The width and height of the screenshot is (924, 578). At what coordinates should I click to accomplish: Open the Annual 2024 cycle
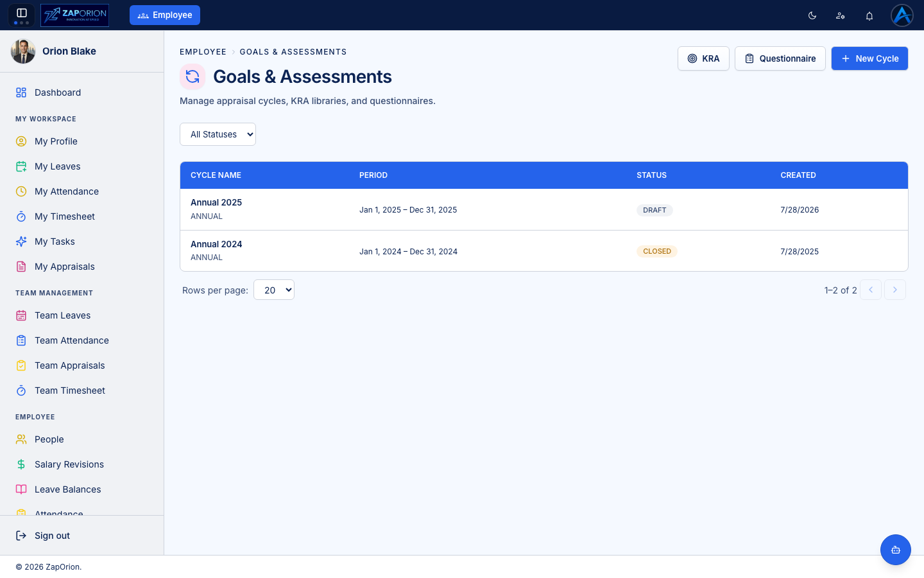pos(216,244)
